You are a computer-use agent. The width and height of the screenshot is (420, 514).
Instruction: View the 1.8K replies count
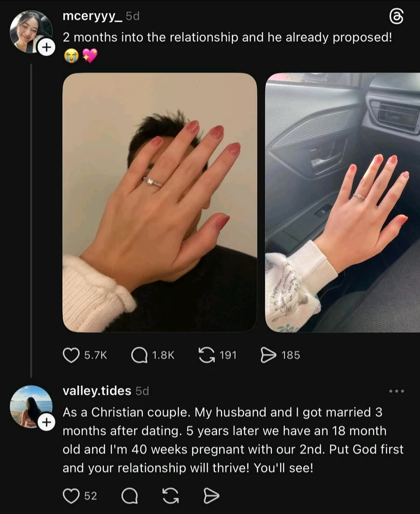coord(163,355)
